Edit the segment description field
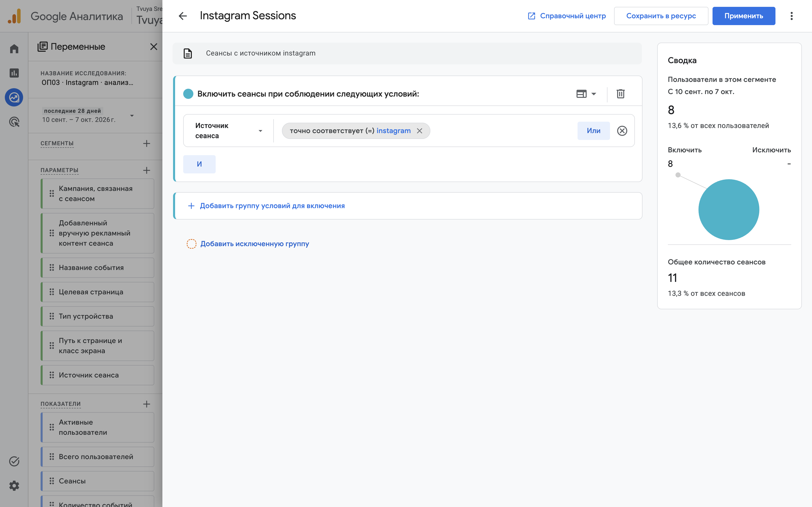 click(407, 53)
